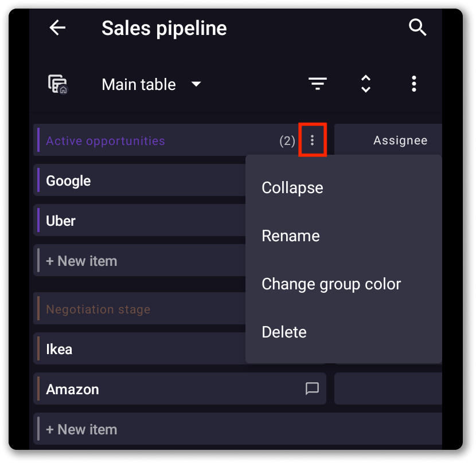
Task: Open the filter icon
Action: point(318,84)
